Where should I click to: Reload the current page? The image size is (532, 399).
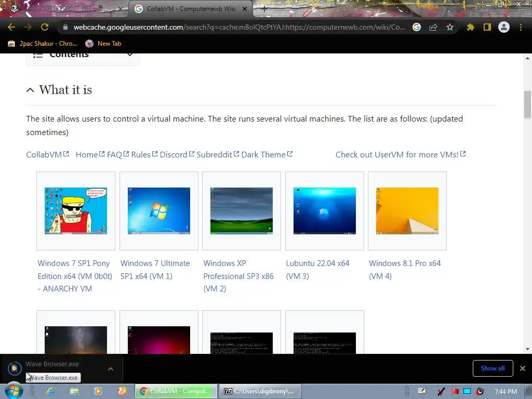point(45,27)
